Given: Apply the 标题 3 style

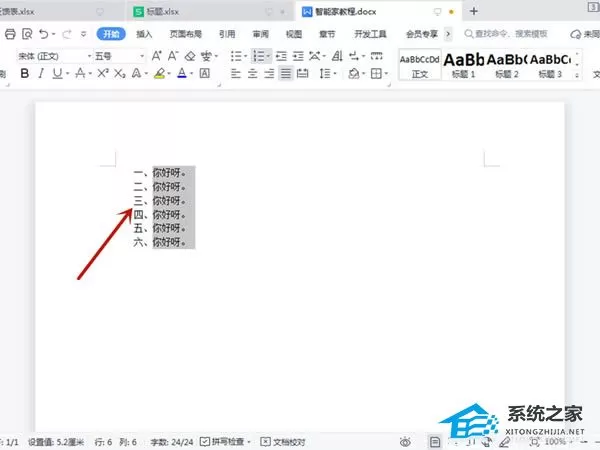Looking at the screenshot, I should click(550, 65).
